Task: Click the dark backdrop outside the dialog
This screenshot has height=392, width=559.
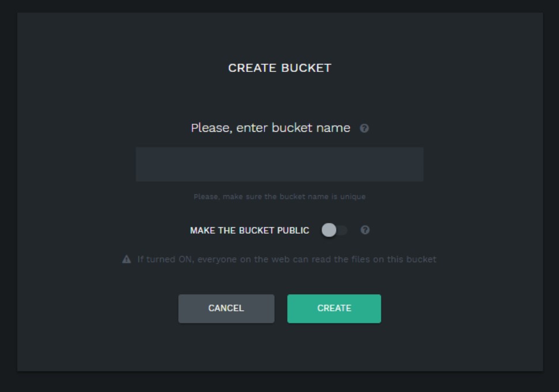Action: [x=8, y=196]
